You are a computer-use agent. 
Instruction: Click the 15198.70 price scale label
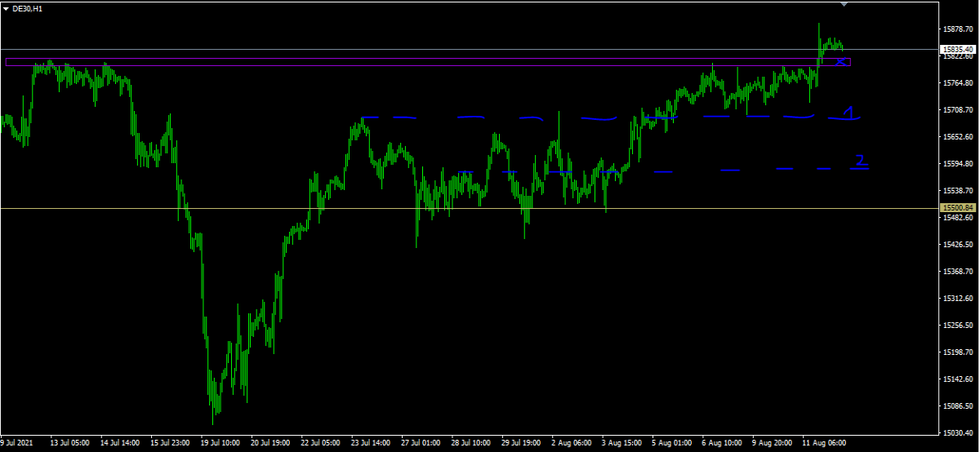coord(957,352)
